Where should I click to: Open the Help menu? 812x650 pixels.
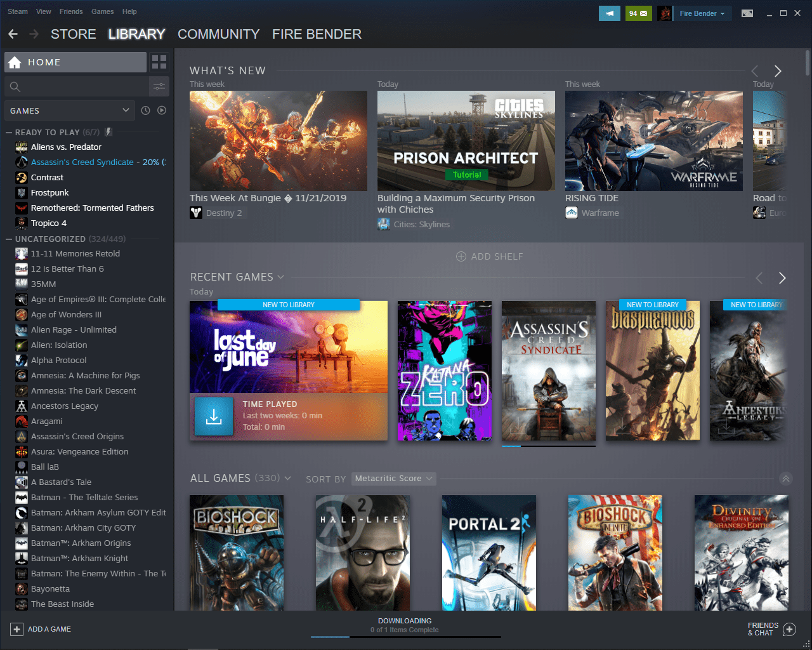pyautogui.click(x=129, y=11)
